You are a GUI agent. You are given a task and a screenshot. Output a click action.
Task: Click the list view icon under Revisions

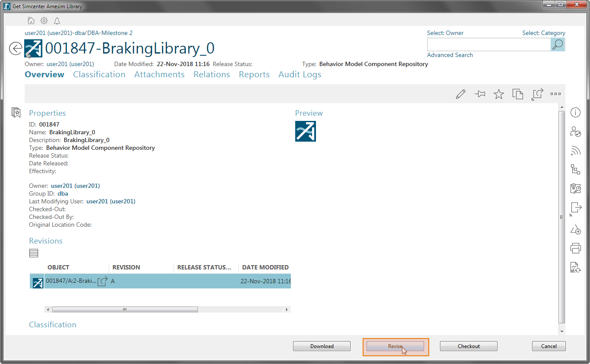pos(34,253)
